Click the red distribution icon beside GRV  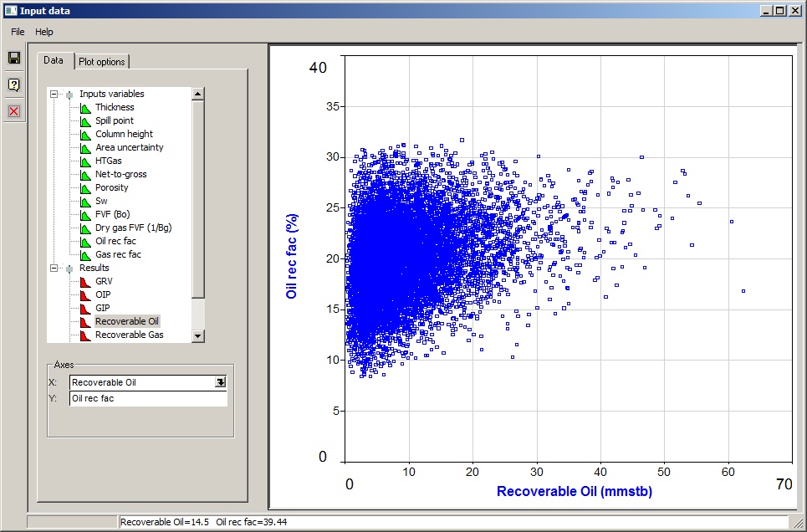pyautogui.click(x=85, y=281)
